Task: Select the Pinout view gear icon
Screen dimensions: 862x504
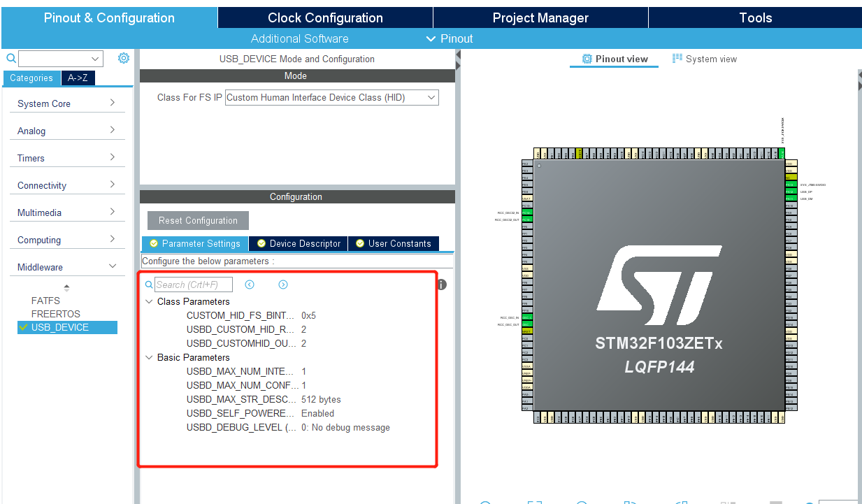Action: tap(588, 59)
